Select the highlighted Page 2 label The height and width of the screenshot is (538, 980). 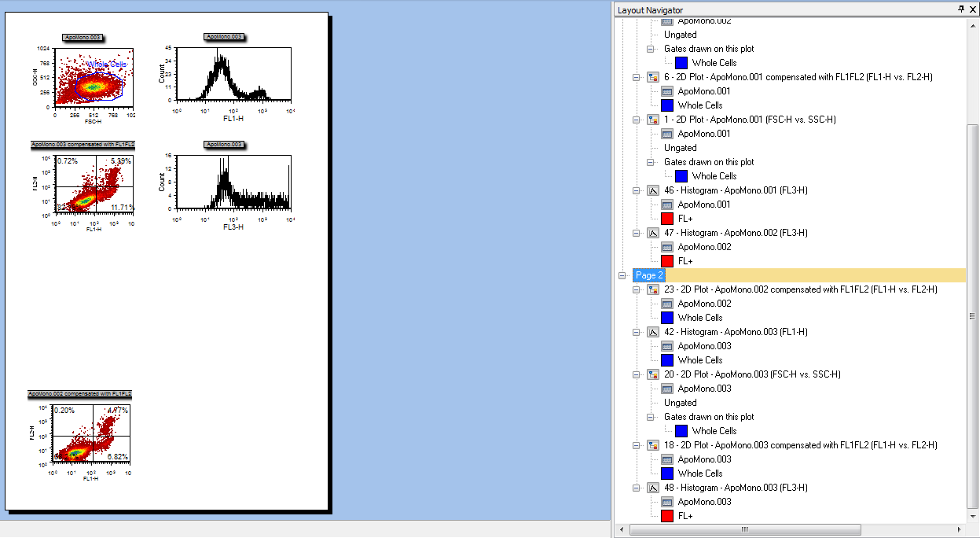[649, 275]
